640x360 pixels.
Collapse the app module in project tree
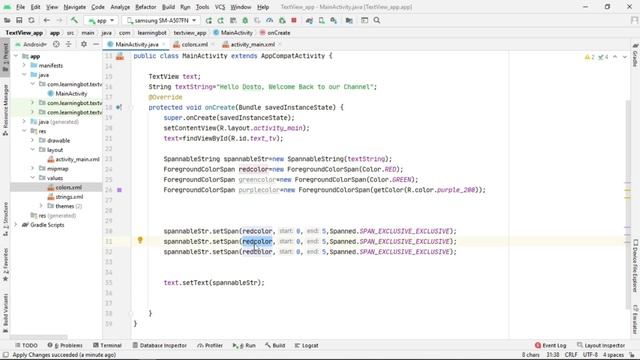16,56
